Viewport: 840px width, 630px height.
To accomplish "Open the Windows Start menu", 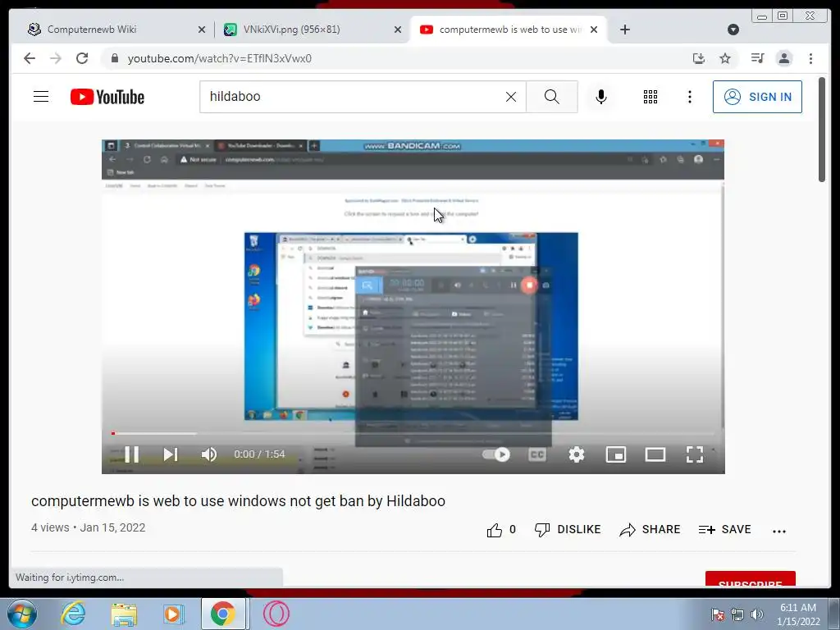I will click(22, 614).
